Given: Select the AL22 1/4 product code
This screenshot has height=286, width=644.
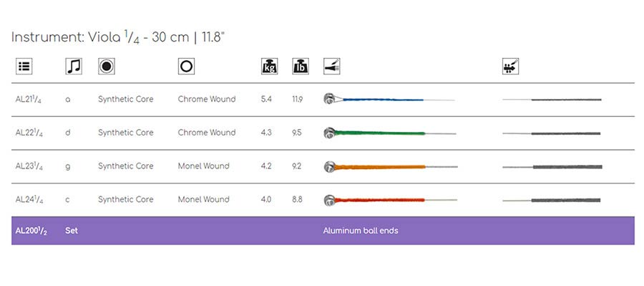Looking at the screenshot, I should (x=29, y=133).
